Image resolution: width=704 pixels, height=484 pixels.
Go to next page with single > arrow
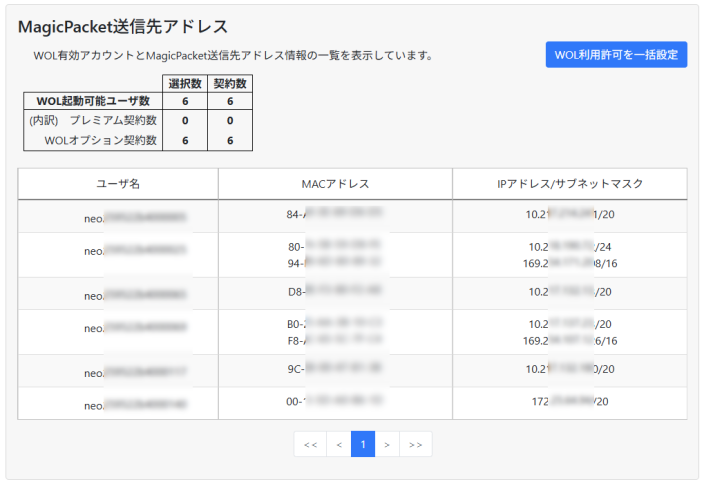[x=387, y=444]
